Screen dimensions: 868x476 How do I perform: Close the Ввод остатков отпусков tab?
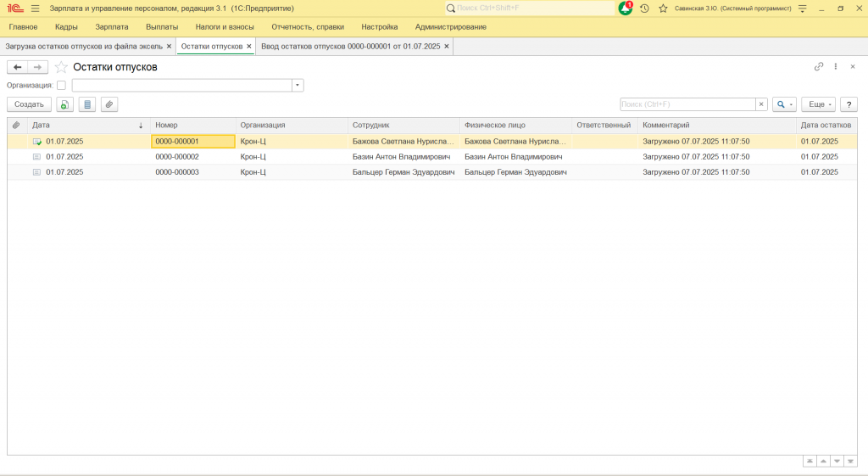447,47
